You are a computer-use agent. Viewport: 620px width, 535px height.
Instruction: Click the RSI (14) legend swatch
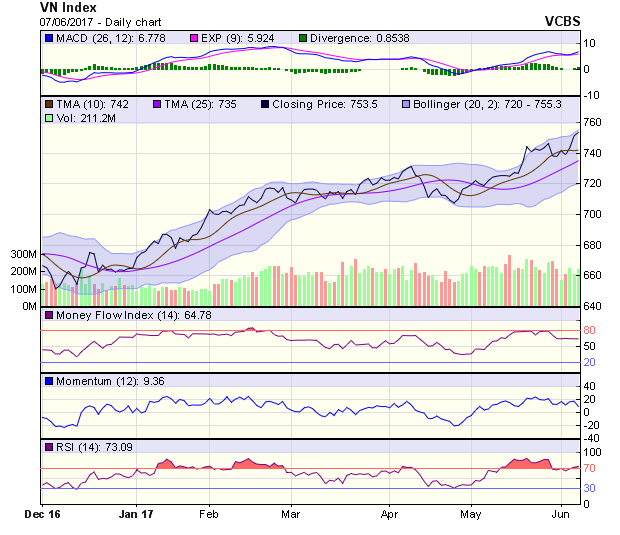point(48,446)
